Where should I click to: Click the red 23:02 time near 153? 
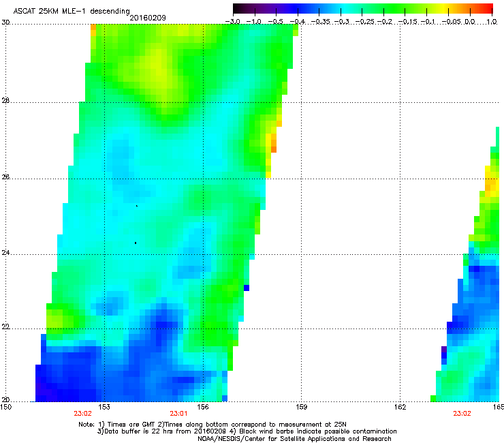click(82, 414)
